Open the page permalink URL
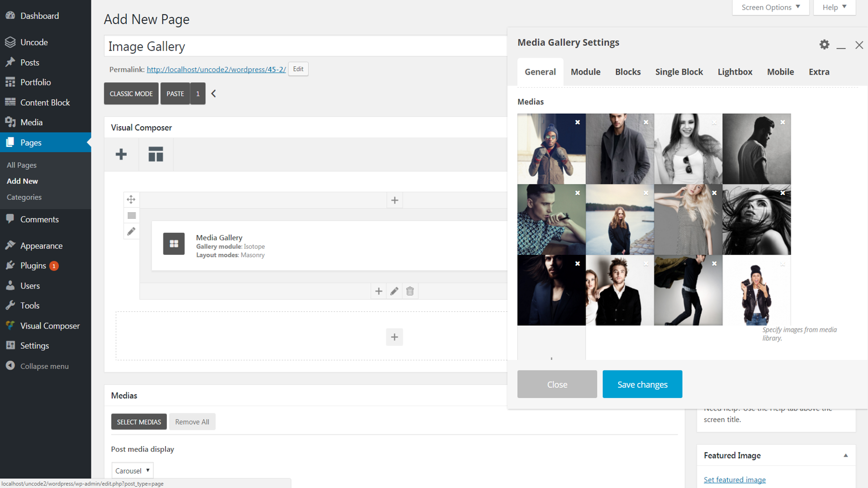The width and height of the screenshot is (868, 488). pyautogui.click(x=216, y=69)
